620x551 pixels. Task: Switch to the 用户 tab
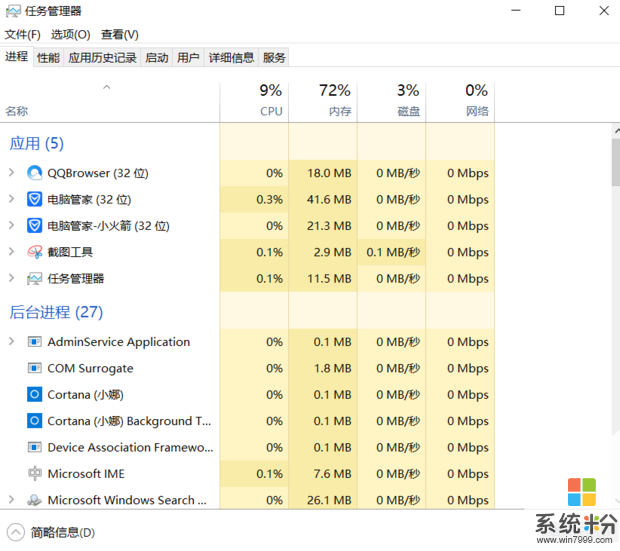tap(188, 58)
